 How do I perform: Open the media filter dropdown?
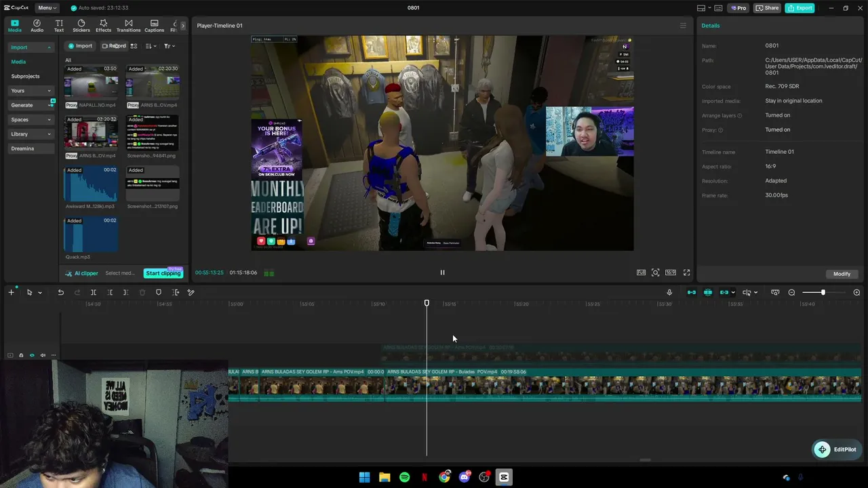pos(169,46)
